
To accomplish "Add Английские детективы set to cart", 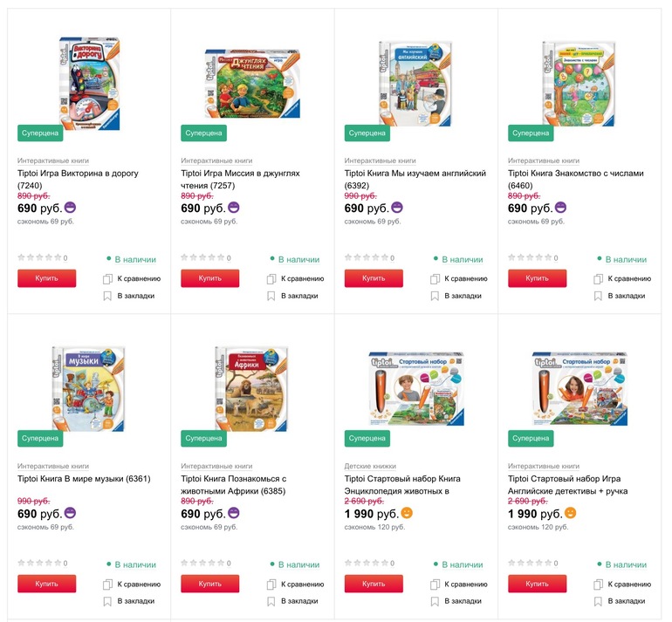I will pyautogui.click(x=537, y=584).
